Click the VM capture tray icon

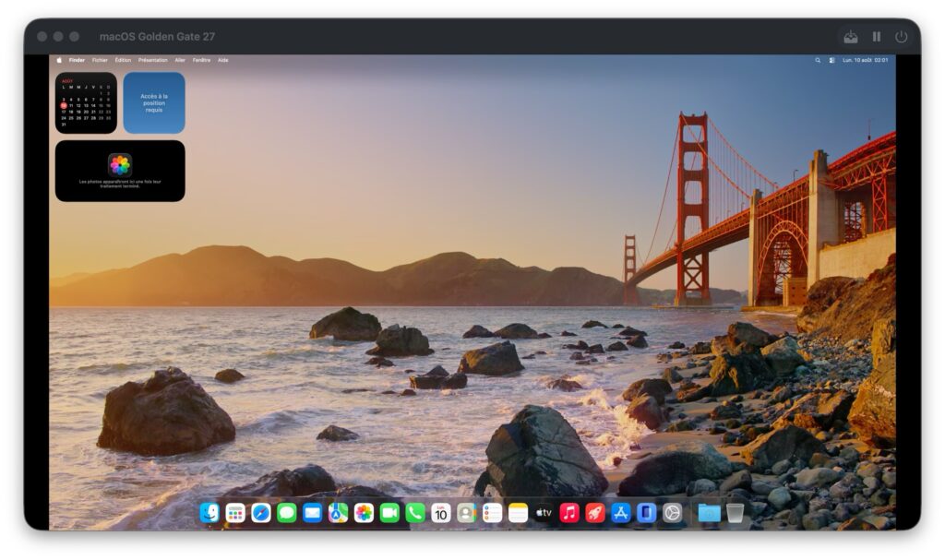[850, 38]
